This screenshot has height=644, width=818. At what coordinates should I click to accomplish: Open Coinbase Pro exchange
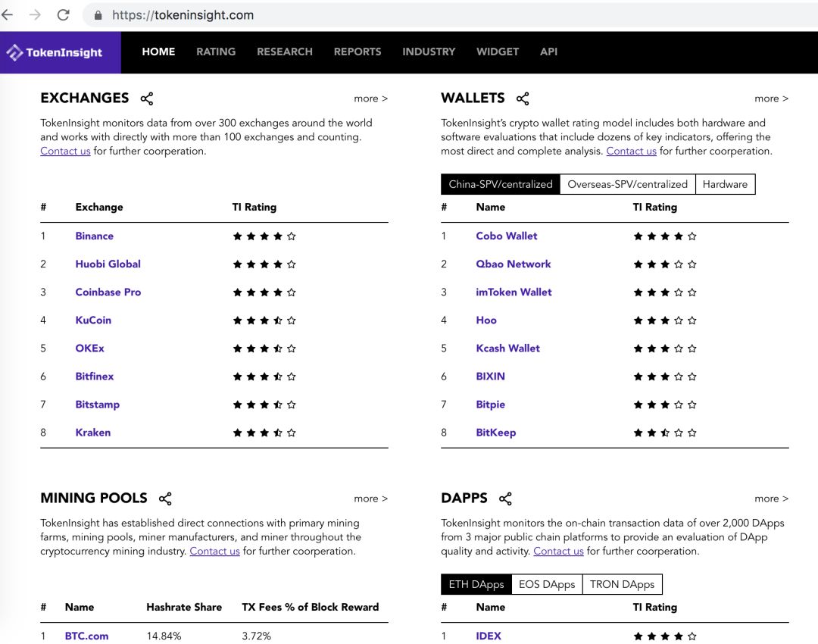click(108, 292)
